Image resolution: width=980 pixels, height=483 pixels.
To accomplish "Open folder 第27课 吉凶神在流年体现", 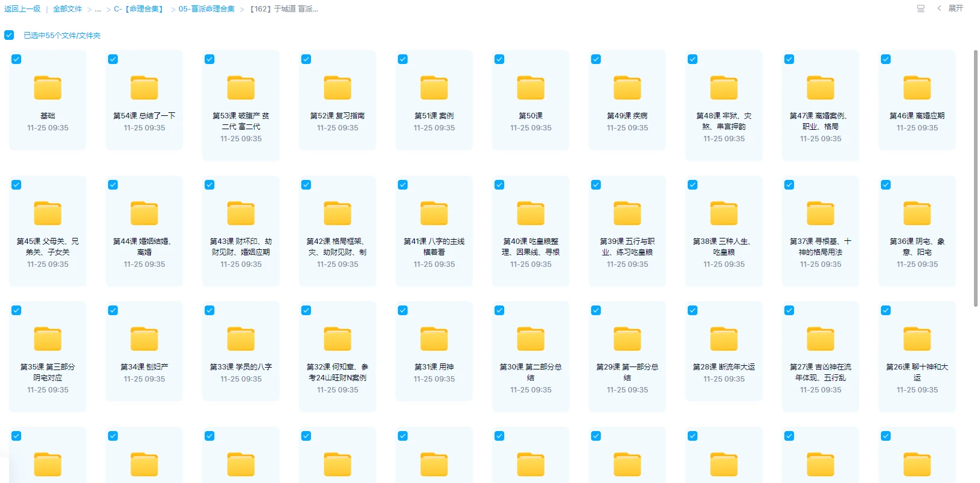I will [x=821, y=339].
